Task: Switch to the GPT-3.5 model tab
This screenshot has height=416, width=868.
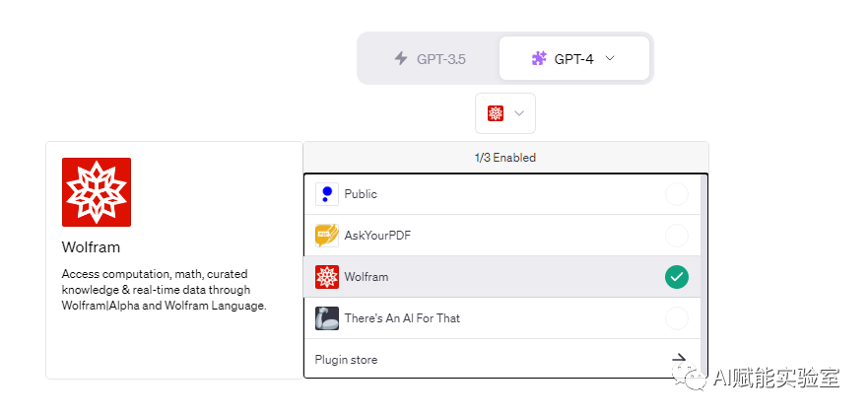Action: [x=430, y=58]
